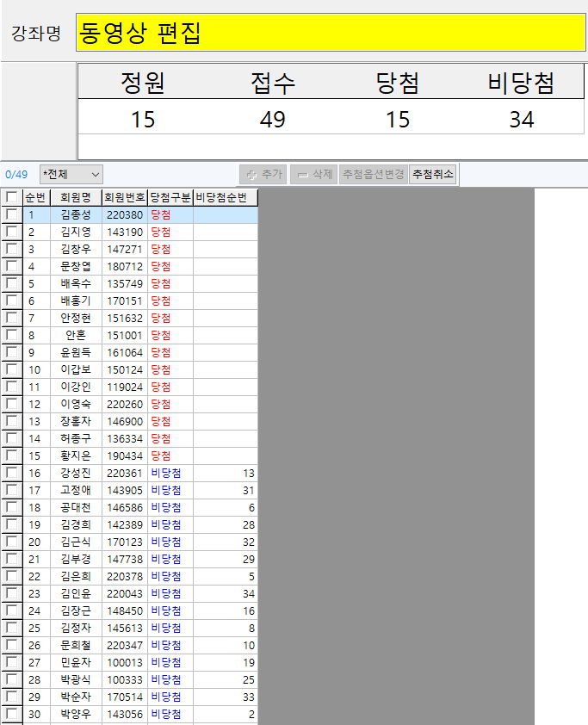Image resolution: width=588 pixels, height=725 pixels.
Task: Click the 추가 (add) button
Action: pos(263,174)
